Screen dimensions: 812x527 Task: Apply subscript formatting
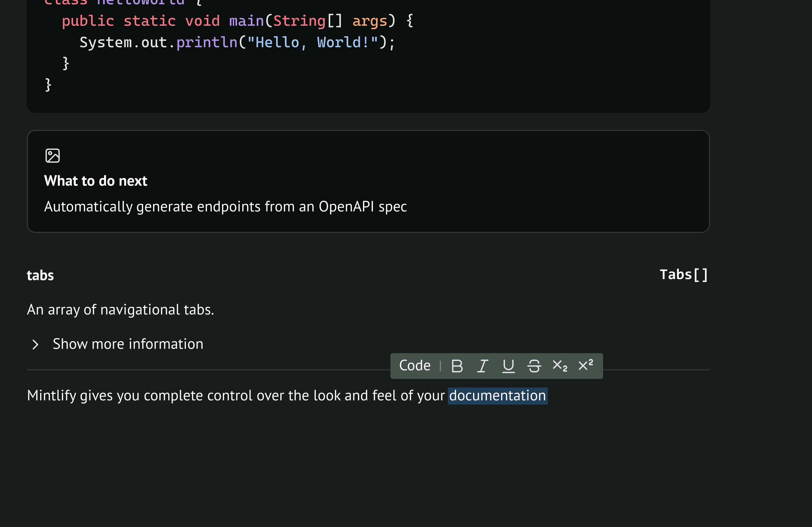[x=560, y=366]
